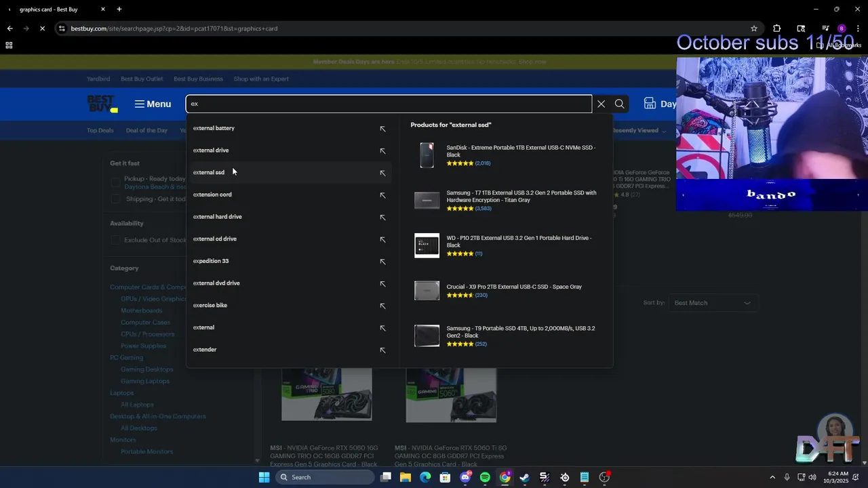Clear the search box with the X icon
The width and height of the screenshot is (868, 488).
tap(601, 104)
